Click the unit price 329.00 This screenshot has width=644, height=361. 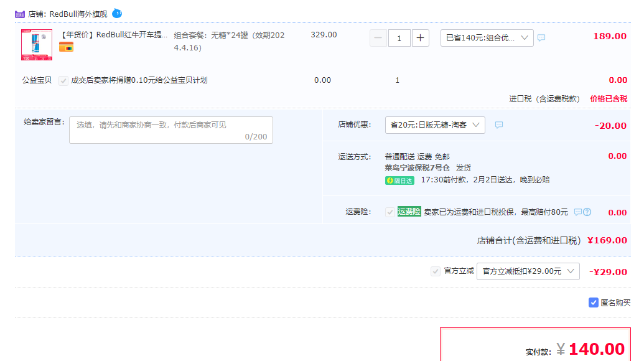pos(324,35)
